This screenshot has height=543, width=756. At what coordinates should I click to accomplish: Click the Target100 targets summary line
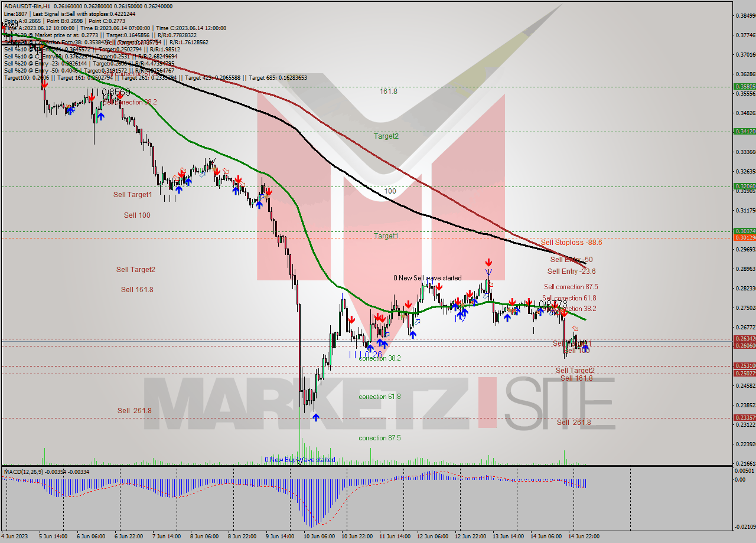coord(155,77)
